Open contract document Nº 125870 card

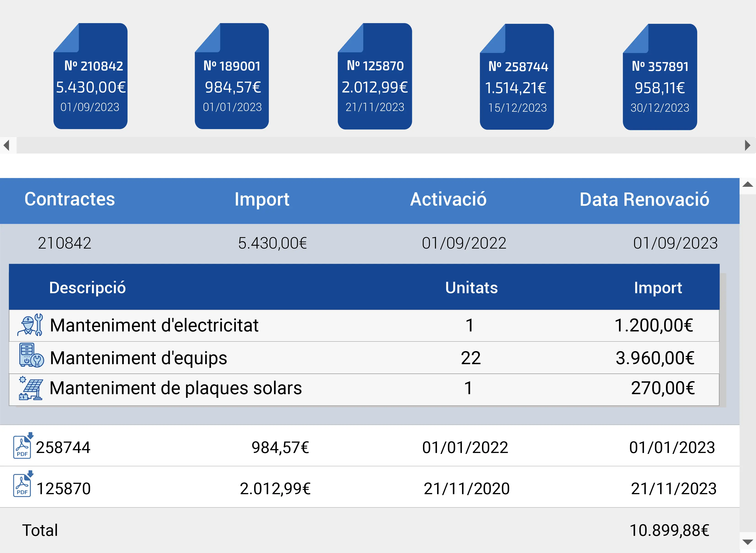click(x=375, y=76)
